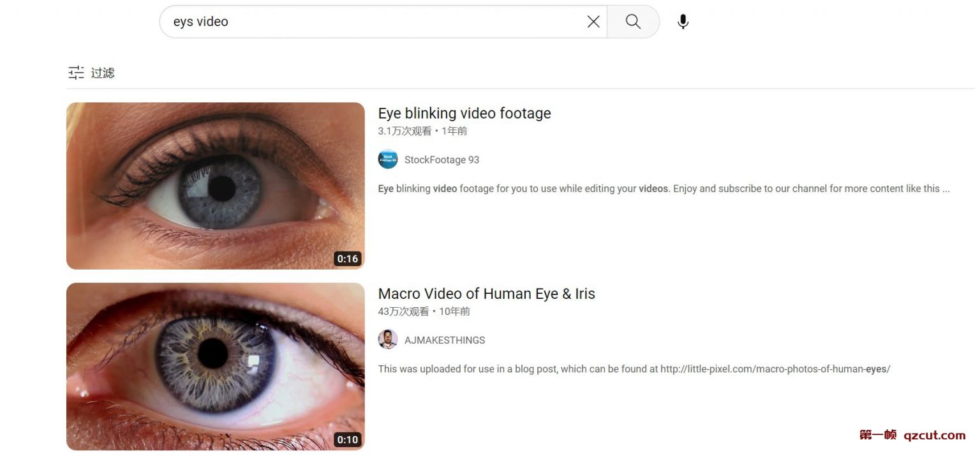Open AJMAKESTHINGS channel avatar
Viewport: 980px width, 456px height.
(x=388, y=339)
